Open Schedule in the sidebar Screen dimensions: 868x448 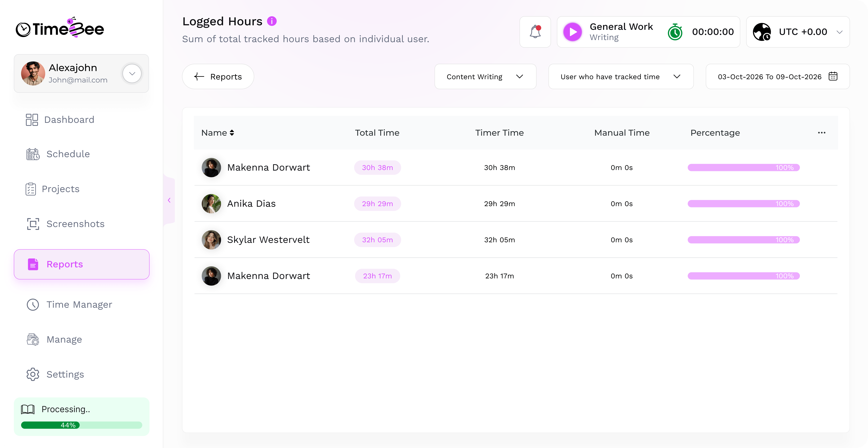pos(58,154)
